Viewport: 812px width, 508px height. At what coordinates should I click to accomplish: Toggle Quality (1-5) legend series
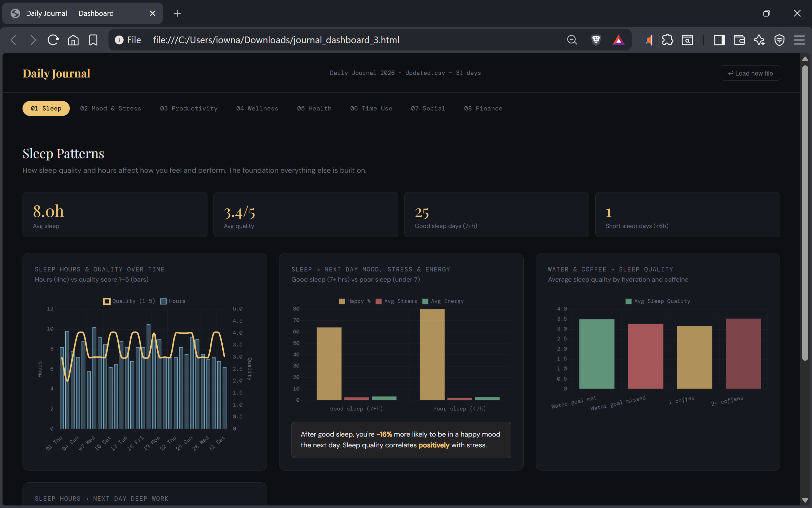(129, 301)
